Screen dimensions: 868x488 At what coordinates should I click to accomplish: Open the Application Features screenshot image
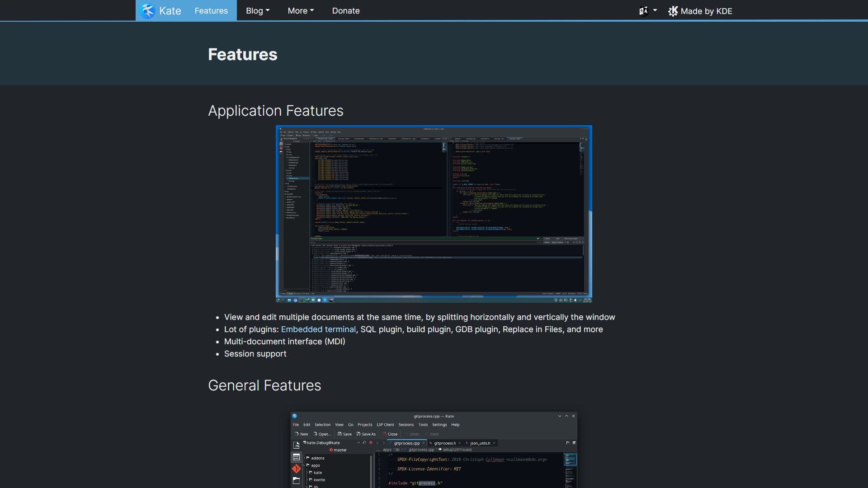coord(434,214)
